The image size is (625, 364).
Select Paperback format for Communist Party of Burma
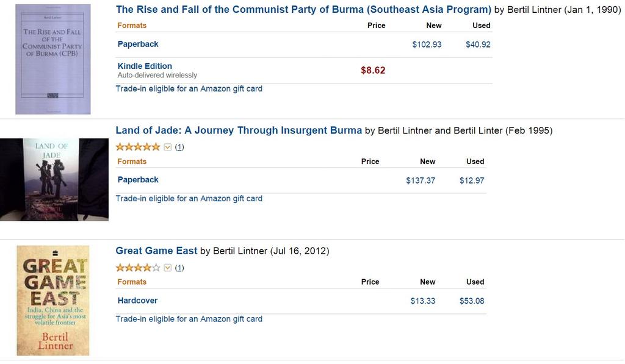coord(138,45)
